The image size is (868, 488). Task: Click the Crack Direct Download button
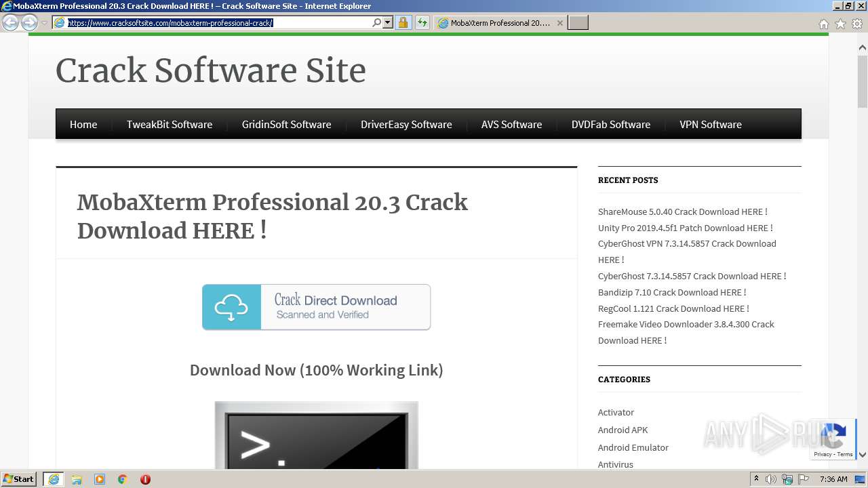317,307
